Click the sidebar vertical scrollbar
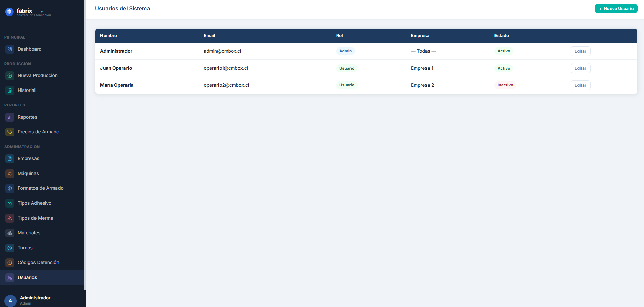Screen dimensions: 644x307 (x=85, y=145)
